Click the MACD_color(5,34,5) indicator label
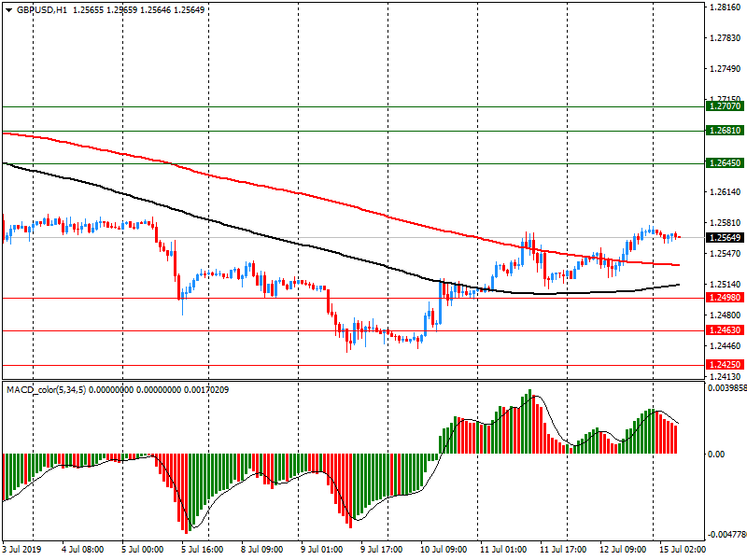This screenshot has width=747, height=560. pos(46,390)
